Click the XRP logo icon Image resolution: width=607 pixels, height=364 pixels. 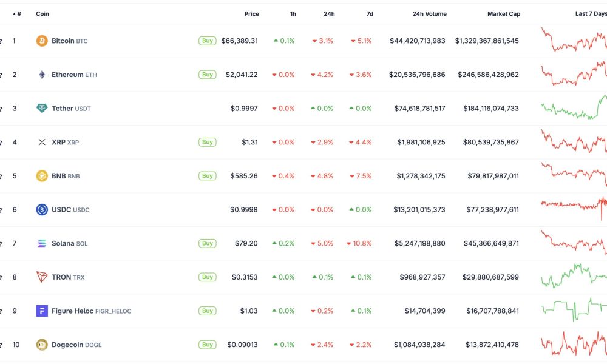pos(41,142)
